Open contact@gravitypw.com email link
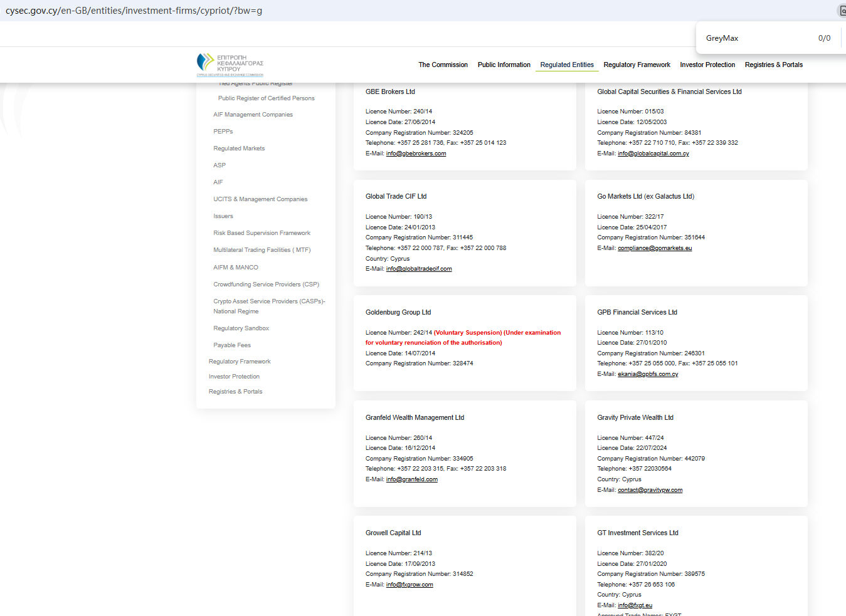 click(x=650, y=490)
